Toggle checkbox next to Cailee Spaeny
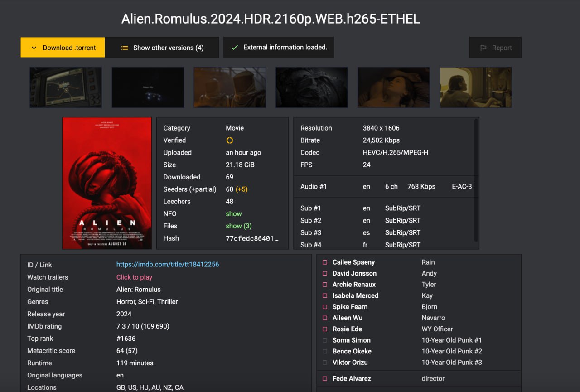This screenshot has width=580, height=392. pos(324,262)
